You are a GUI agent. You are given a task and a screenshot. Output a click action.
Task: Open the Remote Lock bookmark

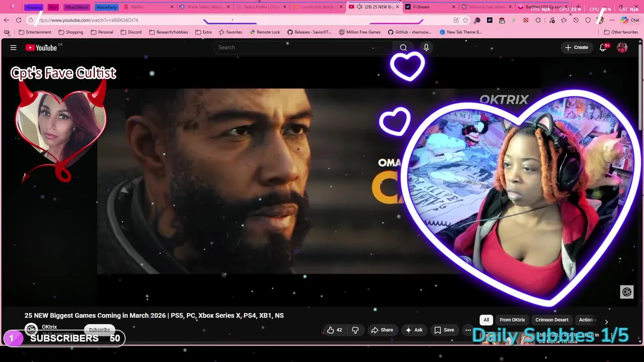(x=265, y=32)
